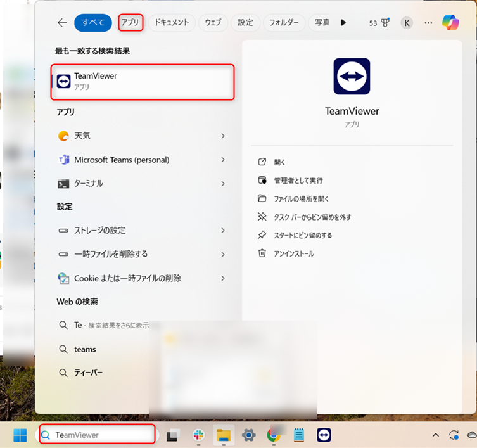Expand the ストレージの設定 chevron

[223, 231]
